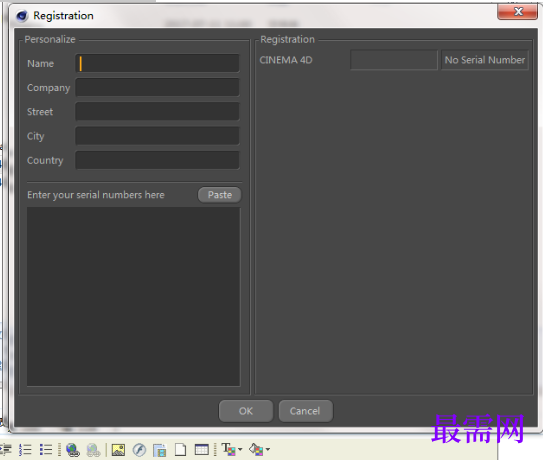Click the Country input field
Image resolution: width=543 pixels, height=460 pixels.
pyautogui.click(x=157, y=160)
